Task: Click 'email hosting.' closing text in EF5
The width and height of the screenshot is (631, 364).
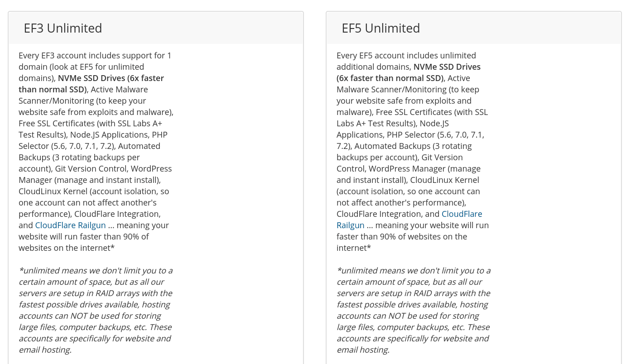Action: point(363,350)
